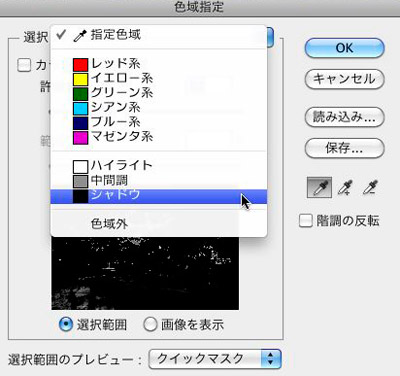400x376 pixels.
Task: Click the OK button
Action: pos(345,48)
